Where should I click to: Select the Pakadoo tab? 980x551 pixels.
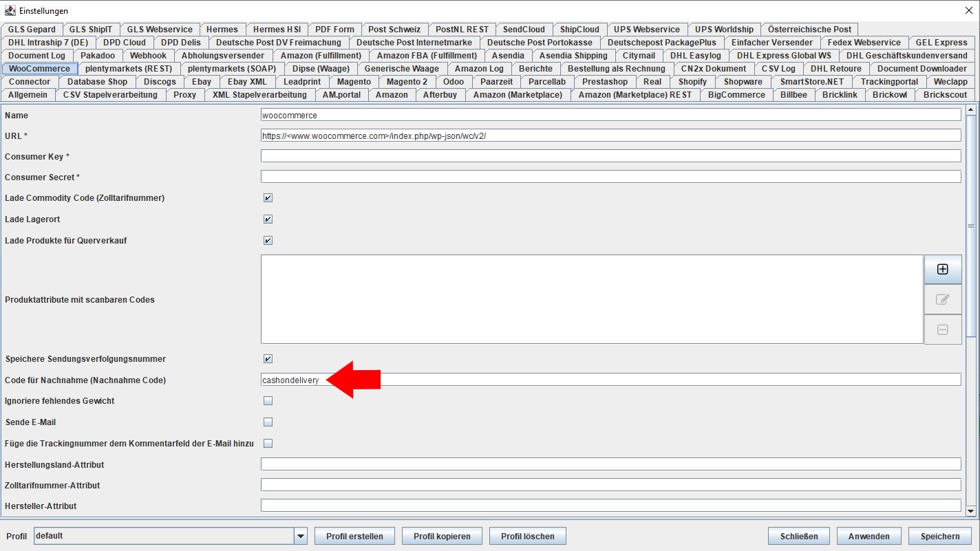98,56
